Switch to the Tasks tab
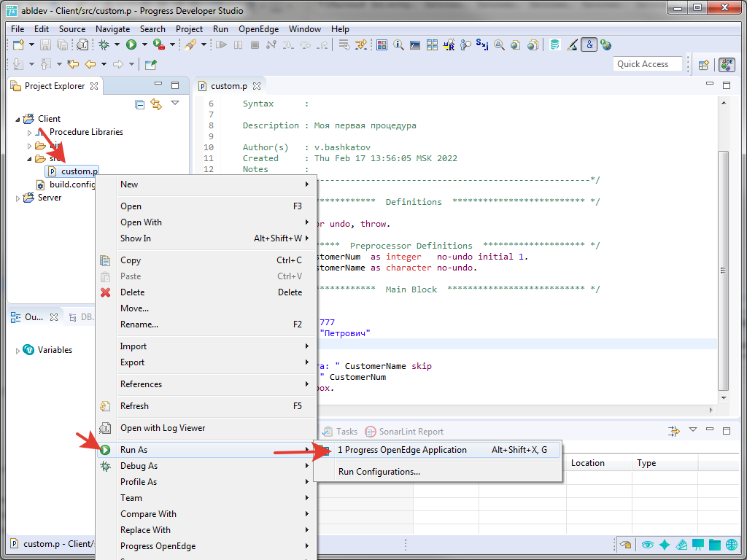747x560 pixels. (340, 432)
